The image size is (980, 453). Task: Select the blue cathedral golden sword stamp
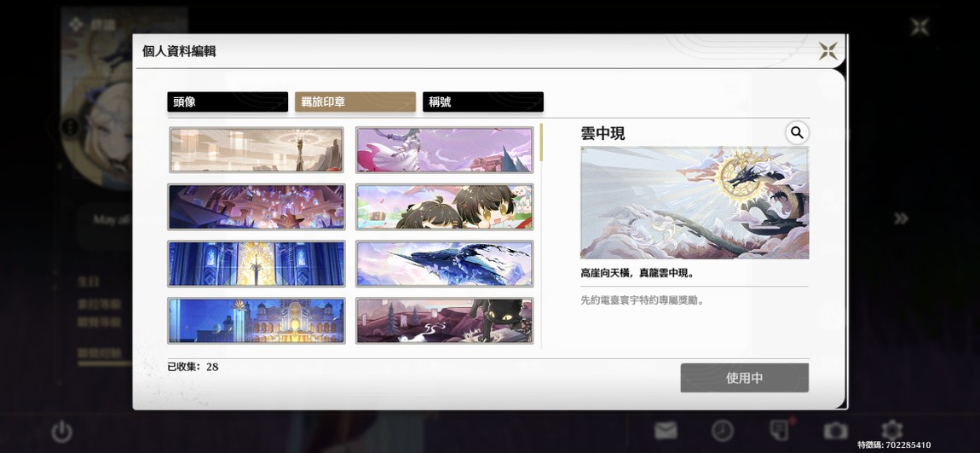257,264
